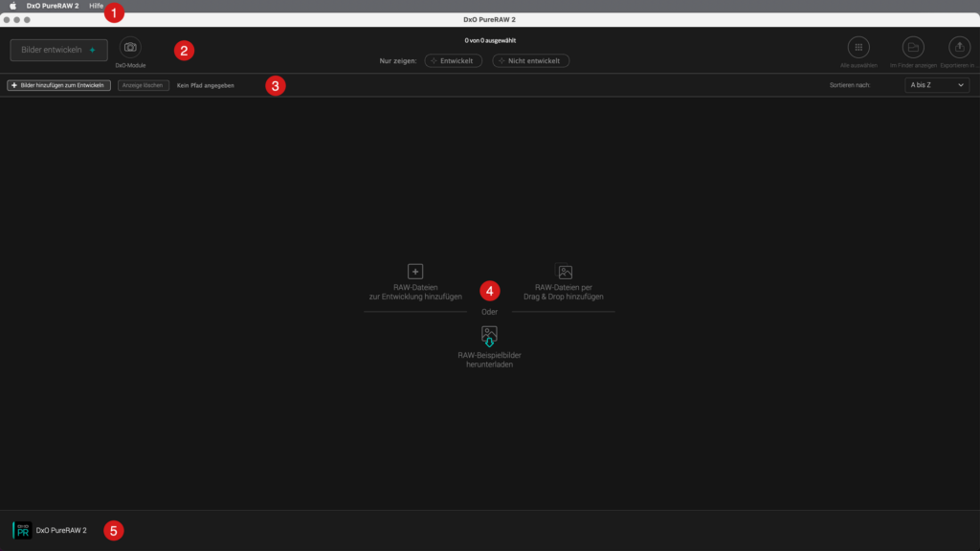
Task: Toggle the Entwickelt filter
Action: pyautogui.click(x=453, y=60)
